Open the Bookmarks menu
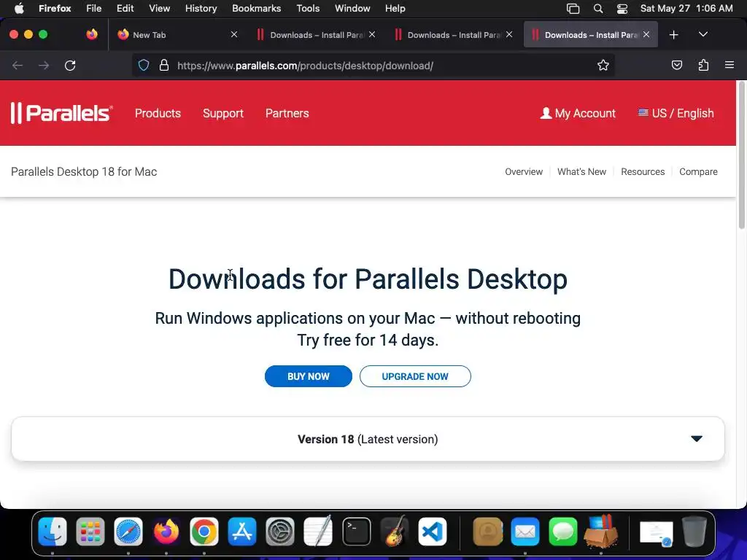Viewport: 747px width, 560px height. tap(256, 8)
